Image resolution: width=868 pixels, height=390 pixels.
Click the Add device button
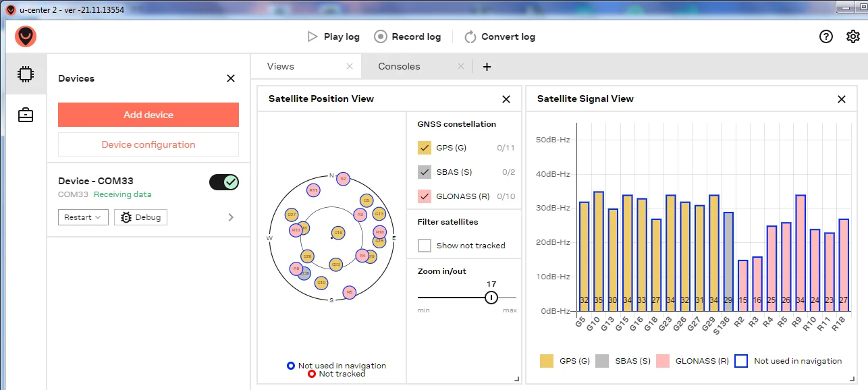click(x=148, y=115)
